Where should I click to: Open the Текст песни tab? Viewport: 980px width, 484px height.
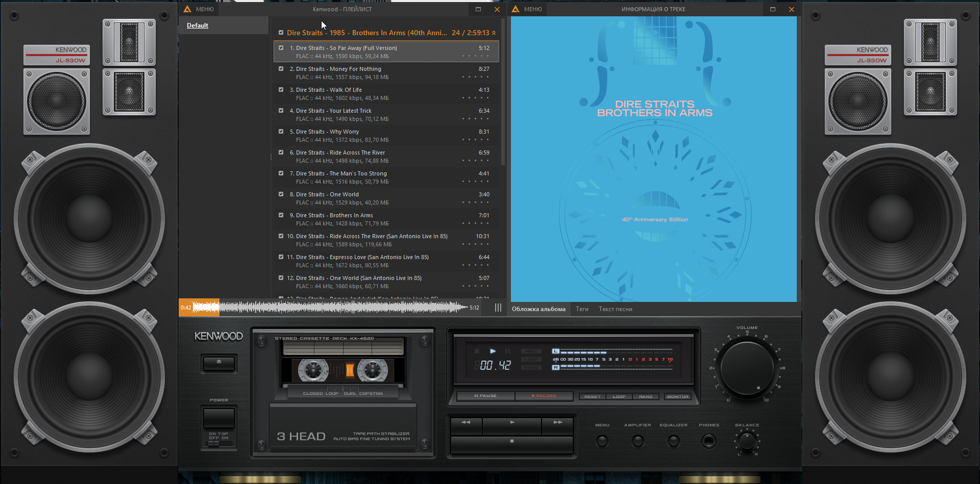[x=615, y=309]
